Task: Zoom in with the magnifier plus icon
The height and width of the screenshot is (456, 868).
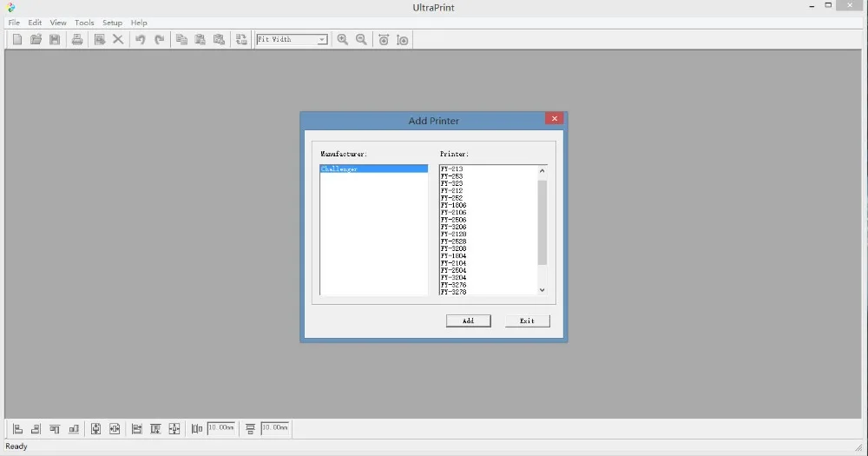Action: (343, 39)
